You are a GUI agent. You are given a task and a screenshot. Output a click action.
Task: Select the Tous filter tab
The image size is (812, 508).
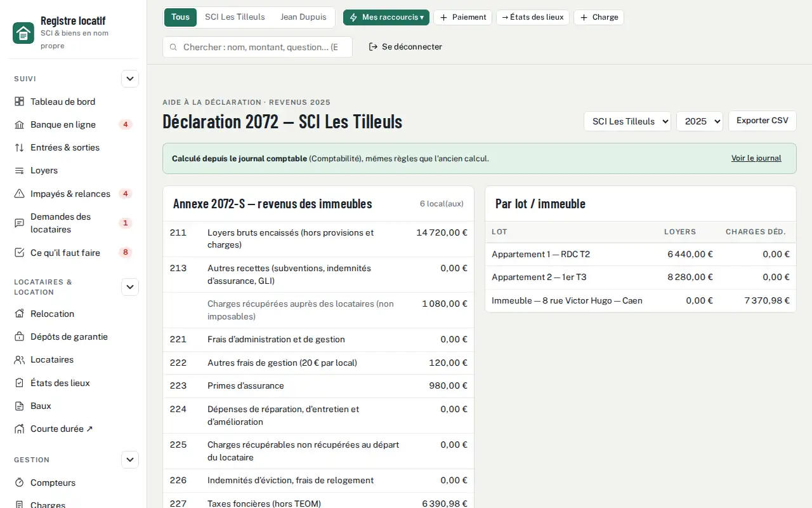click(x=180, y=17)
